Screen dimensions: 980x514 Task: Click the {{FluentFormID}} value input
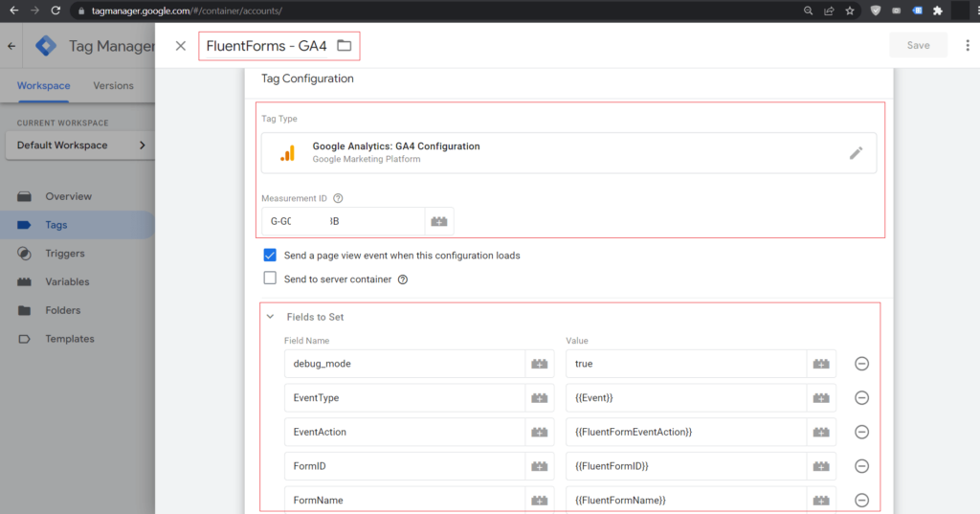[686, 466]
